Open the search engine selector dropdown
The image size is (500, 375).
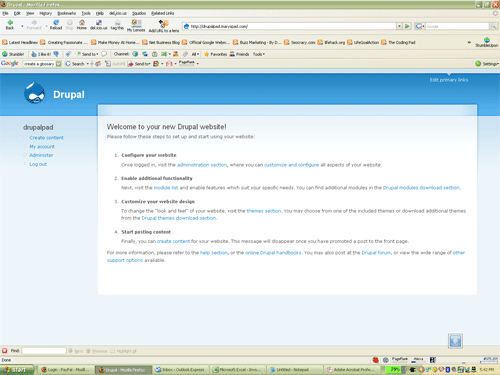point(420,26)
